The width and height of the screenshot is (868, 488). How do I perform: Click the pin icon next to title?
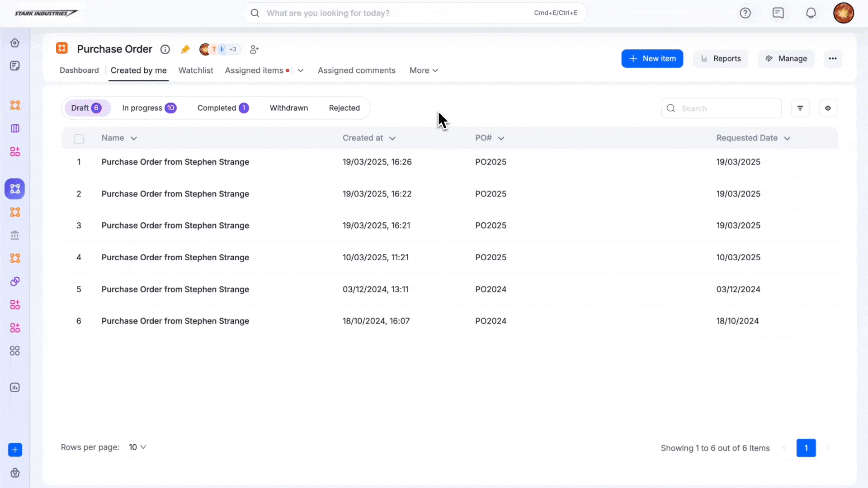click(x=185, y=49)
